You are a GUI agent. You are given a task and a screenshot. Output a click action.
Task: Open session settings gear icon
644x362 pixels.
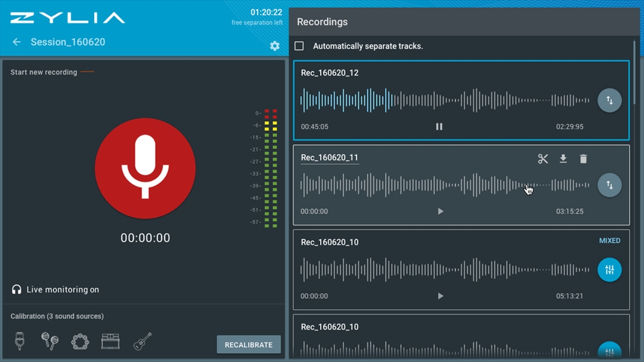275,46
